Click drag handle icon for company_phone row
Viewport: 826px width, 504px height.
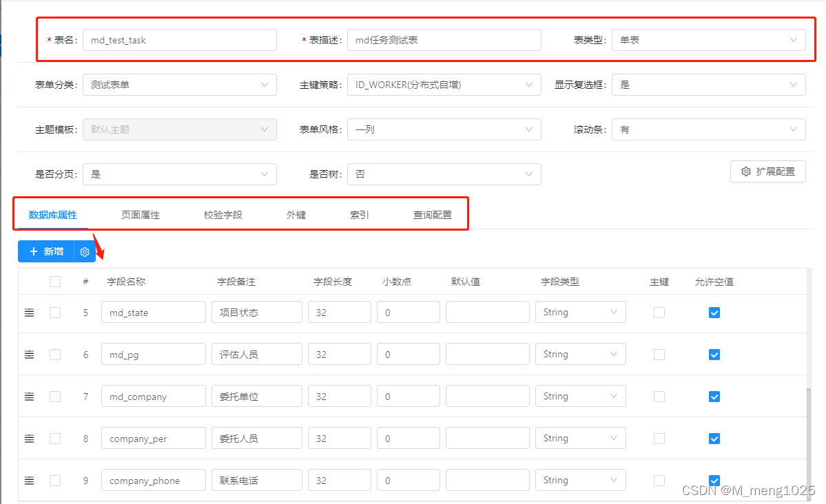[x=30, y=481]
